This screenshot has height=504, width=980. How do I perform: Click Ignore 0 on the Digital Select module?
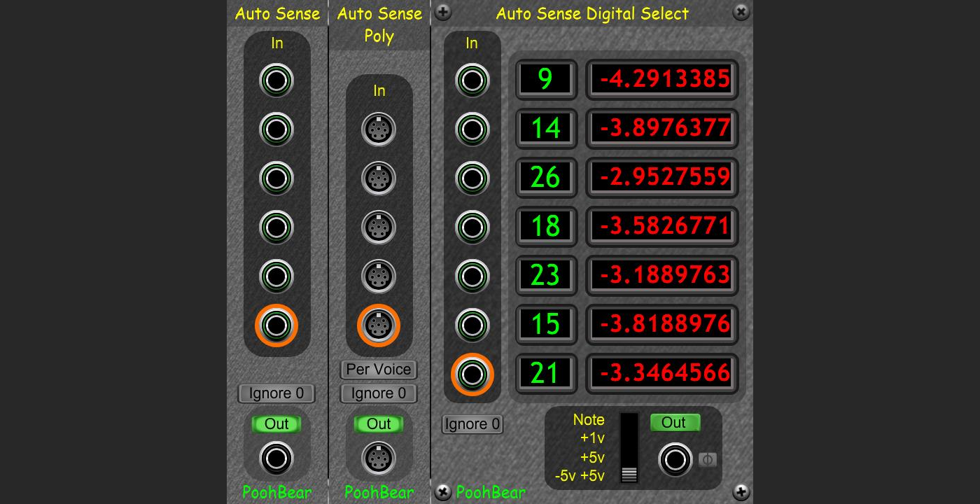472,424
